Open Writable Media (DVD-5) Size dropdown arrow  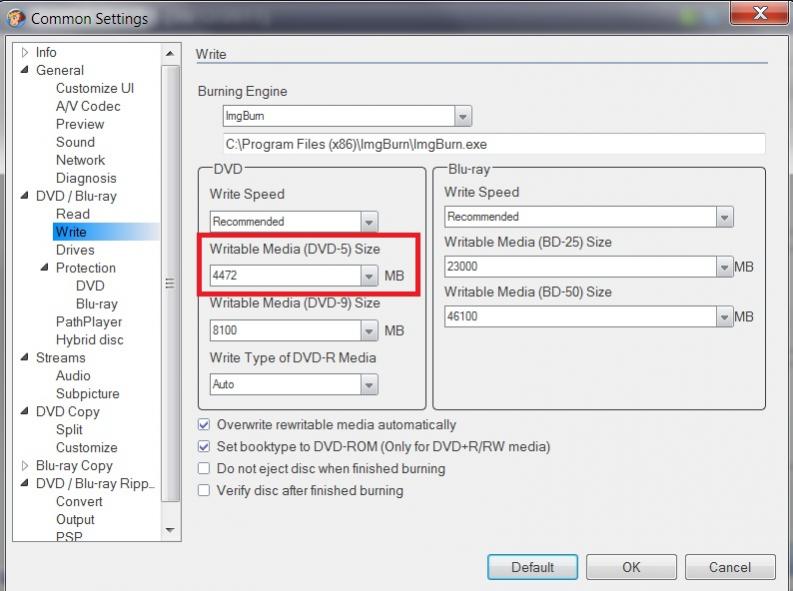point(369,276)
